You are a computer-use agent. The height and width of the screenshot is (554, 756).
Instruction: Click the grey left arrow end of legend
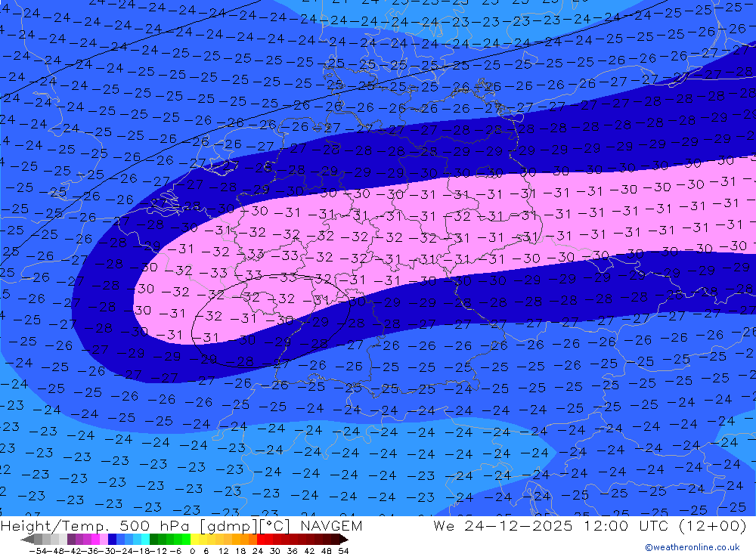(x=27, y=539)
